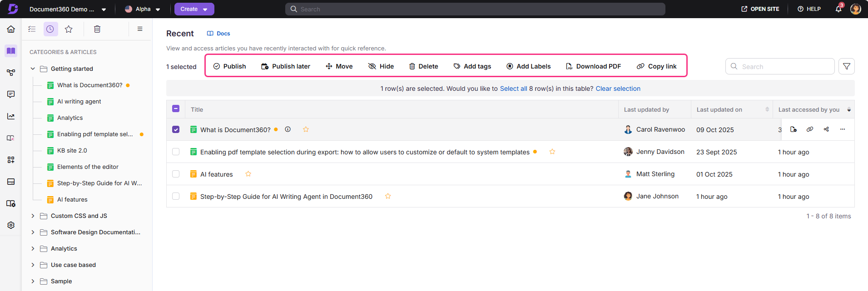Click Move in the bulk action bar
This screenshot has height=291, width=868.
(339, 66)
